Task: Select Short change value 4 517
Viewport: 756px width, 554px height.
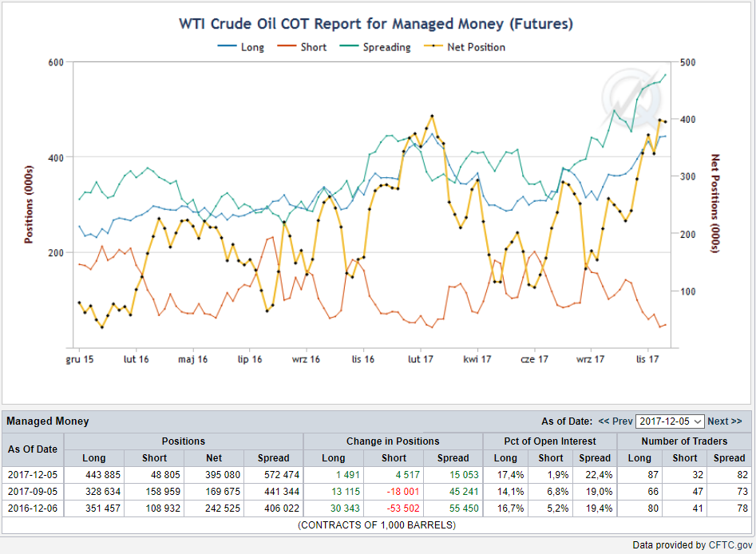Action: click(408, 475)
